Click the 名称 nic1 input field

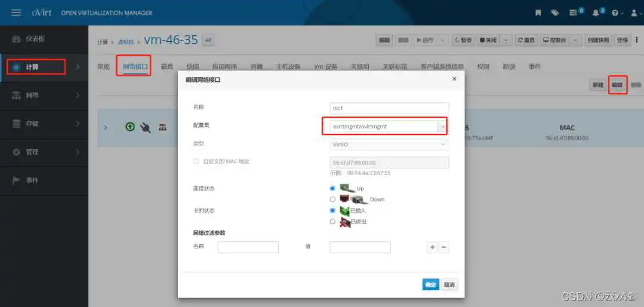point(389,108)
